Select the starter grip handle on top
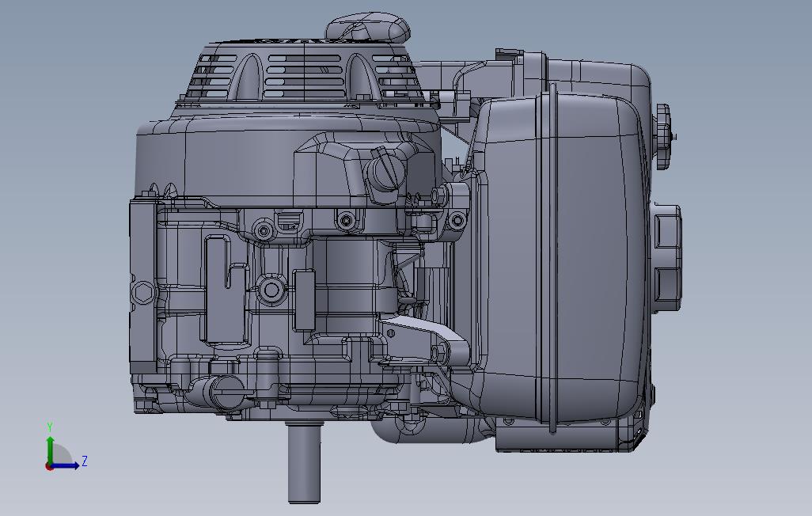Image resolution: width=812 pixels, height=516 pixels. coord(368,27)
